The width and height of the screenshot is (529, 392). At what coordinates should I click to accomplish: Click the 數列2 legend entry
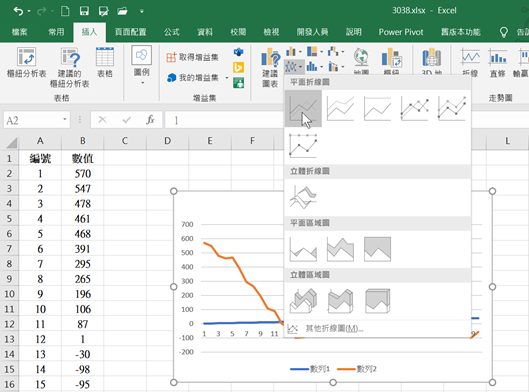point(357,369)
